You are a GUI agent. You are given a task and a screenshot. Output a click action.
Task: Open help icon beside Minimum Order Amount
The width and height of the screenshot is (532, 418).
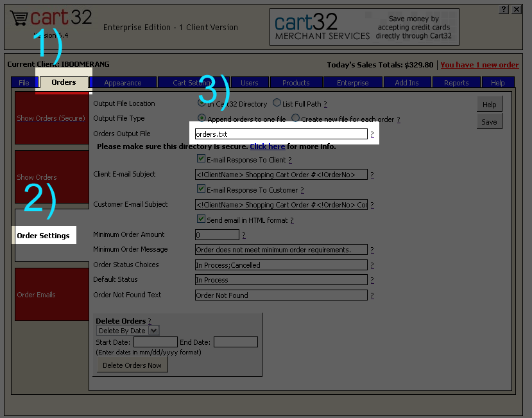pyautogui.click(x=244, y=235)
